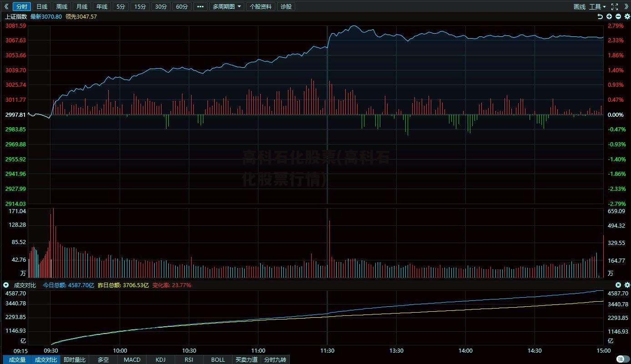Click the 09:30 time axis label
Screen dimensions: 631x364
tap(50, 350)
